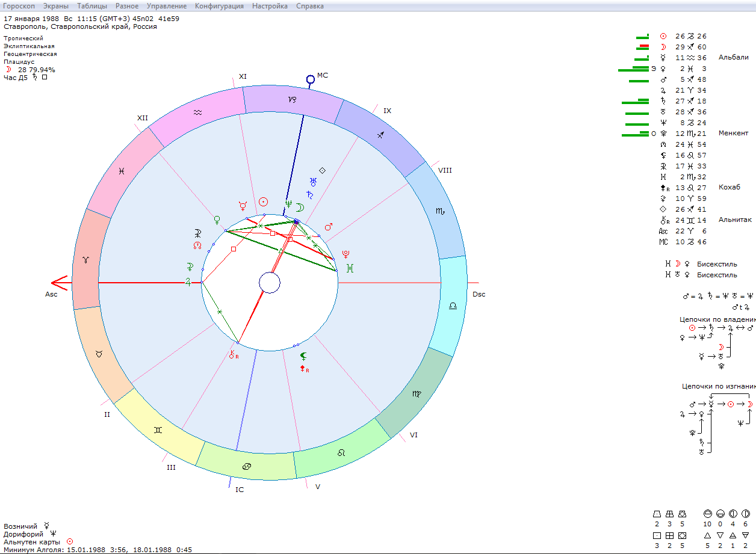Click the Capricorn sign on zodiac ring
This screenshot has width=756, height=554.
[293, 99]
